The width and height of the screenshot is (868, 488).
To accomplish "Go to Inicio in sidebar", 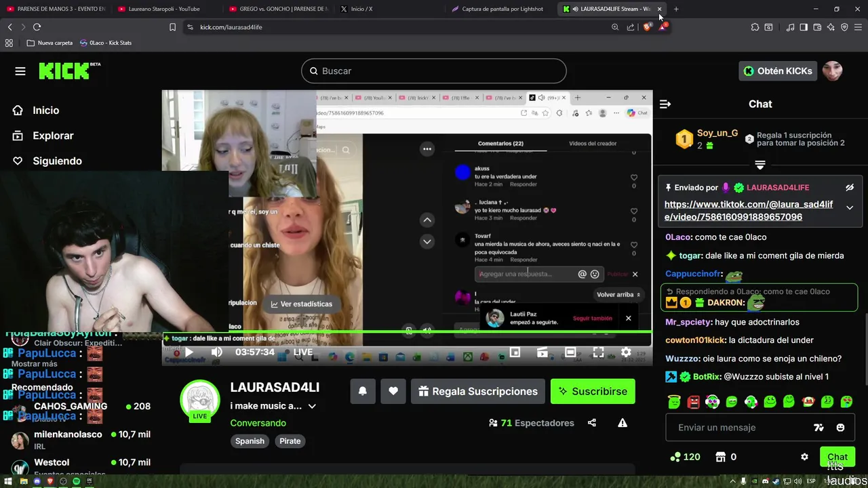I will coord(36,110).
